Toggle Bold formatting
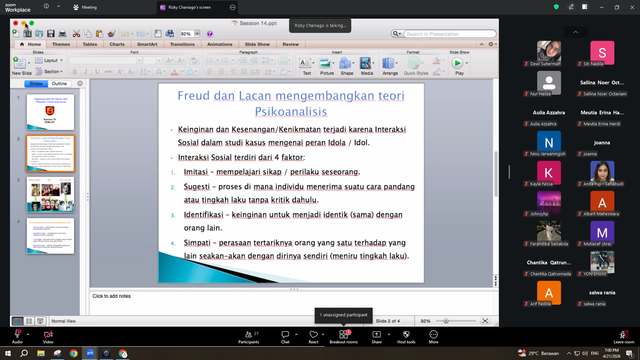The image size is (640, 360). click(x=75, y=72)
